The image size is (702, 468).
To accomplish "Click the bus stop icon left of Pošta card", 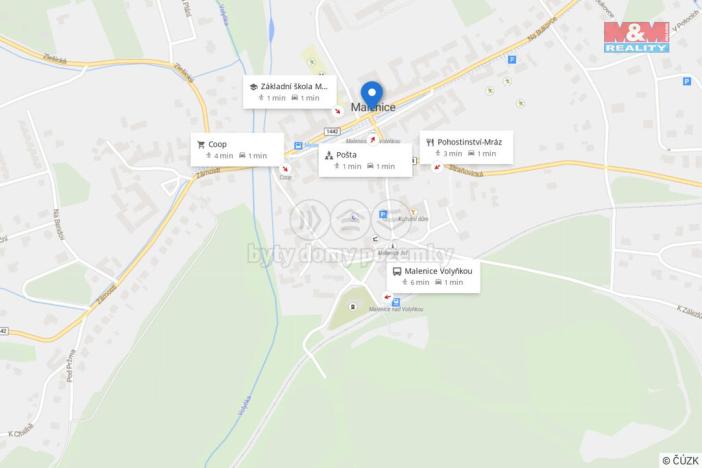I will point(298,146).
